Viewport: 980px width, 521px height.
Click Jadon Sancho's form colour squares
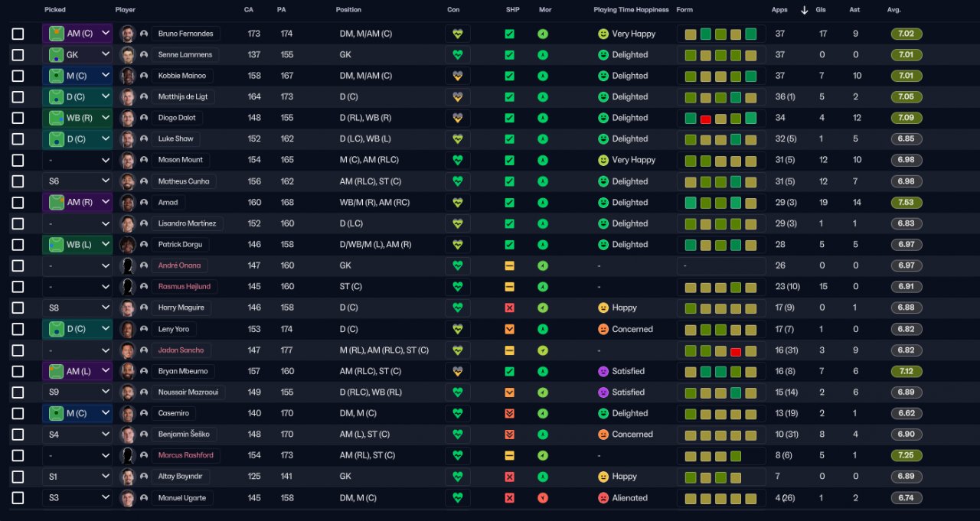coord(721,350)
